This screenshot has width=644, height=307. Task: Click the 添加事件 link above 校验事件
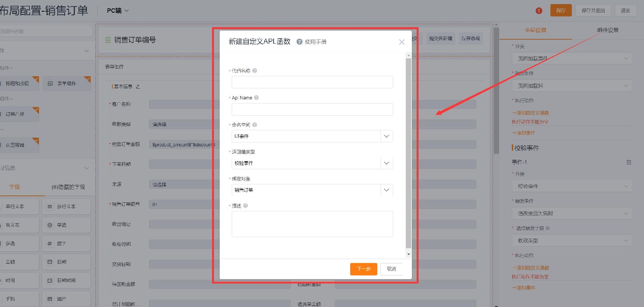[x=524, y=133]
